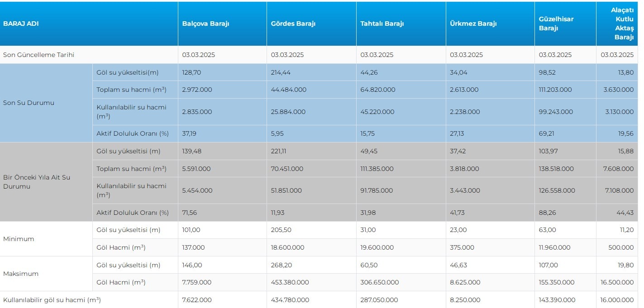
Task: Select the Alaçatı Kutlu Aktaş Barajı header
Action: pos(622,24)
